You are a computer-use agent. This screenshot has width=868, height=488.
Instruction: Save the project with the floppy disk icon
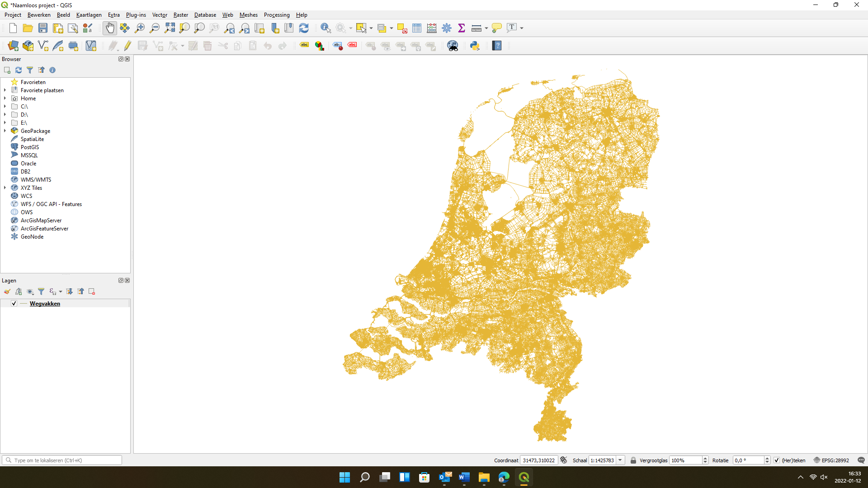click(43, 28)
